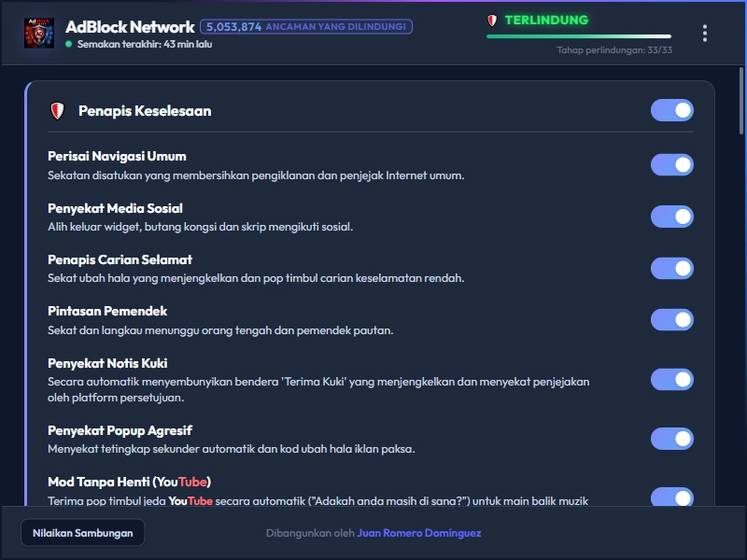Viewport: 747px width, 560px height.
Task: Click the shield icon beside TERLINDUNG
Action: (x=492, y=21)
